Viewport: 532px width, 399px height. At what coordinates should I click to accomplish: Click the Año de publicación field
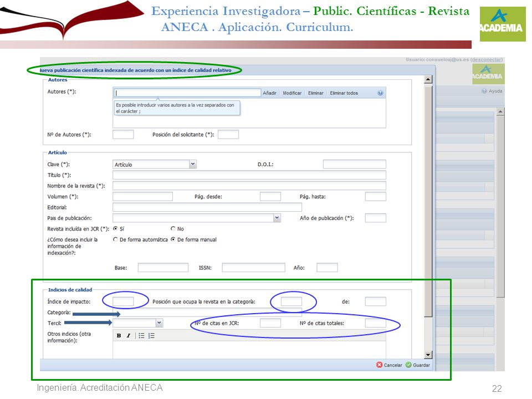tap(375, 218)
